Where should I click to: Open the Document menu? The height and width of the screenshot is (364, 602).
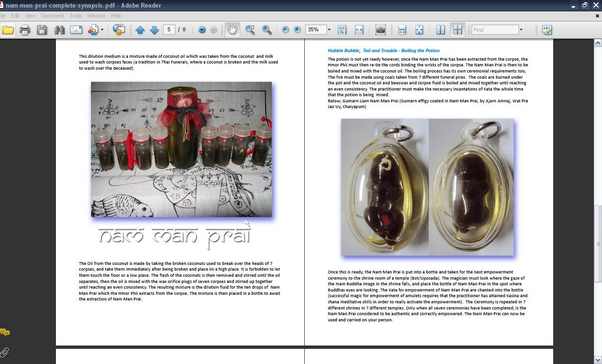tap(52, 16)
